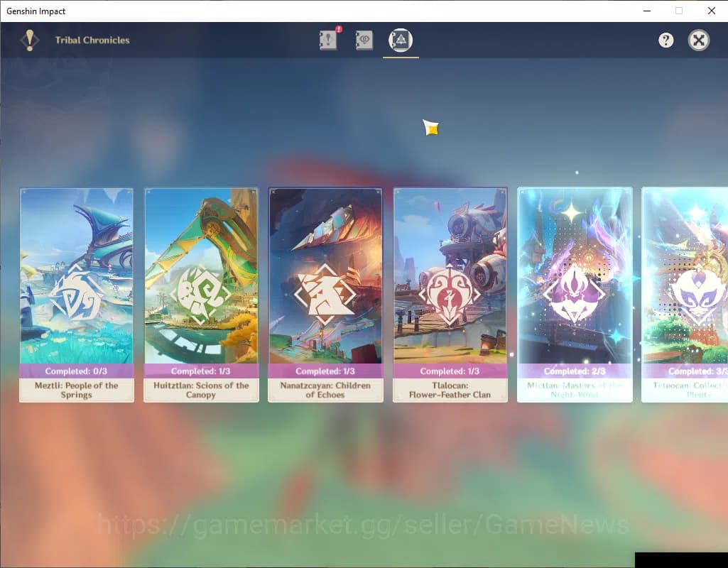
Task: Minimize the Genshin Impact window
Action: (647, 11)
